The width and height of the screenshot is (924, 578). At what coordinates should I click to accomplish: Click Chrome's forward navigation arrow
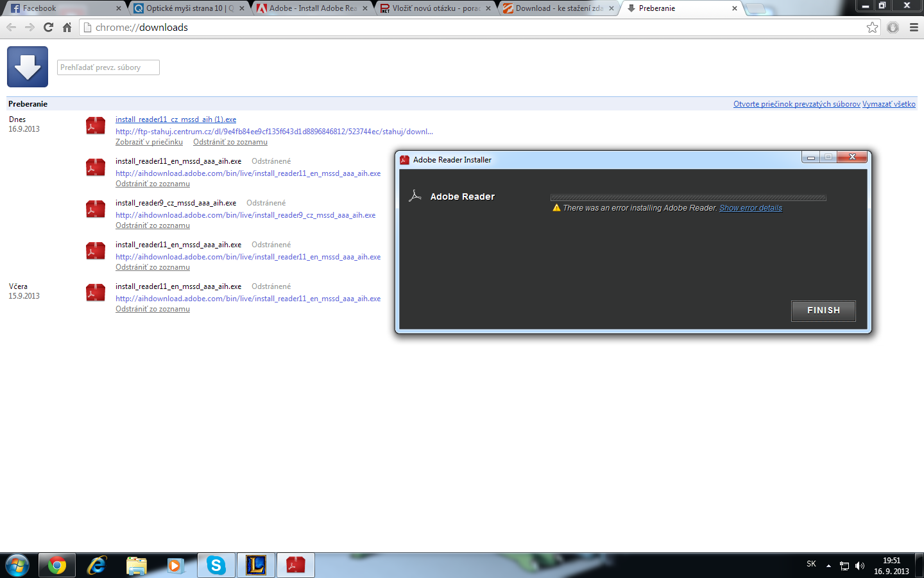click(x=30, y=27)
